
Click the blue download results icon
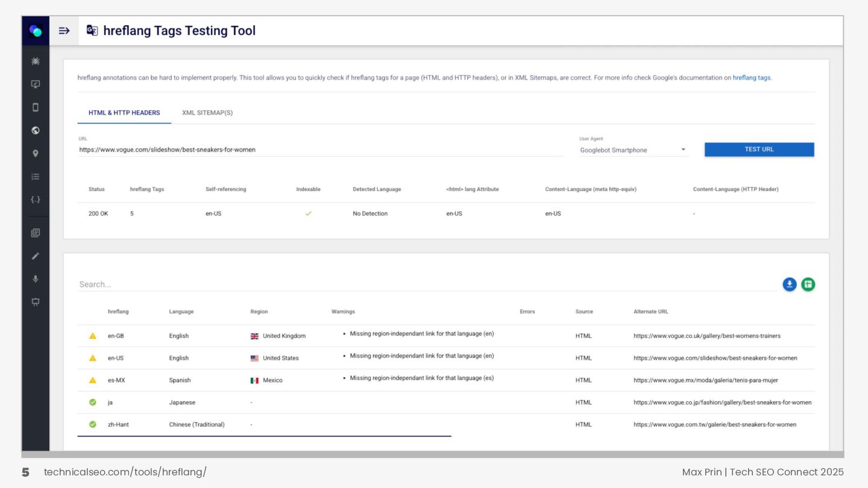point(790,284)
